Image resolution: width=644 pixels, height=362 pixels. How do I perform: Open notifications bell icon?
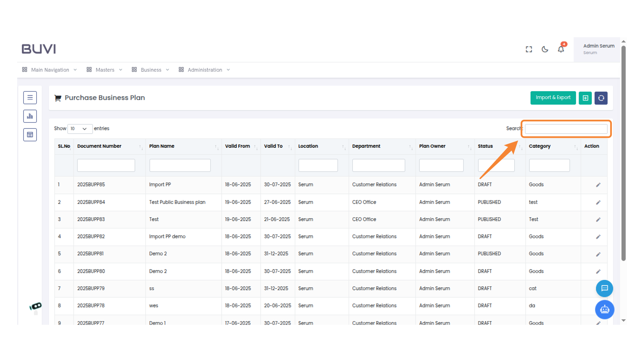point(561,49)
